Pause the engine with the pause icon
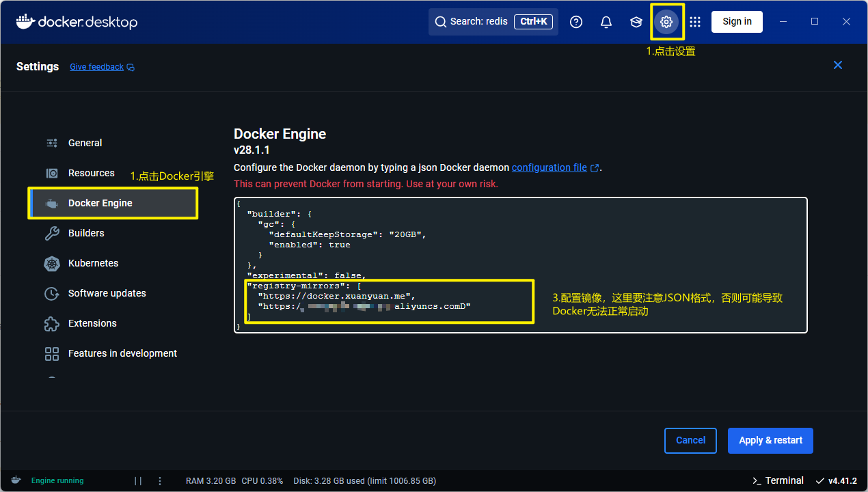The width and height of the screenshot is (868, 492). tap(138, 481)
